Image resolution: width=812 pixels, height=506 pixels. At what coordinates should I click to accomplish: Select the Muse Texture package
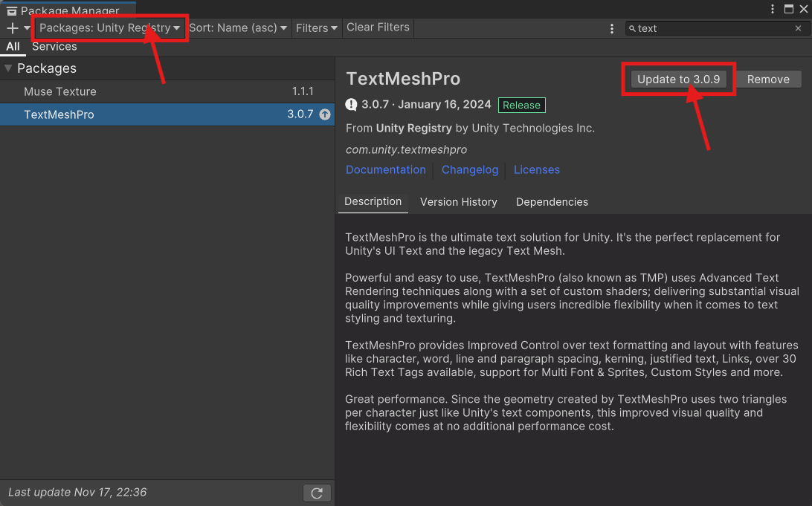click(167, 91)
